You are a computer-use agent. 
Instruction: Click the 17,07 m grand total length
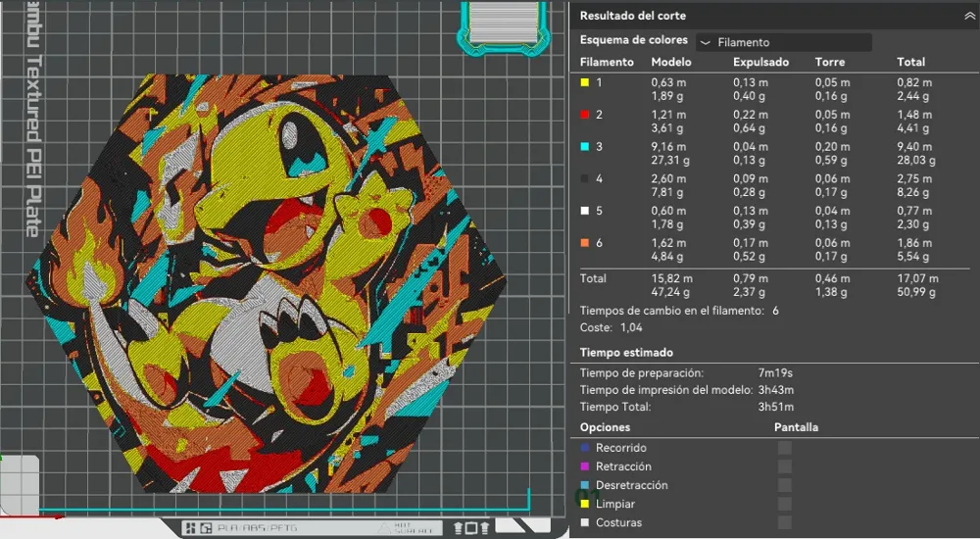(917, 278)
